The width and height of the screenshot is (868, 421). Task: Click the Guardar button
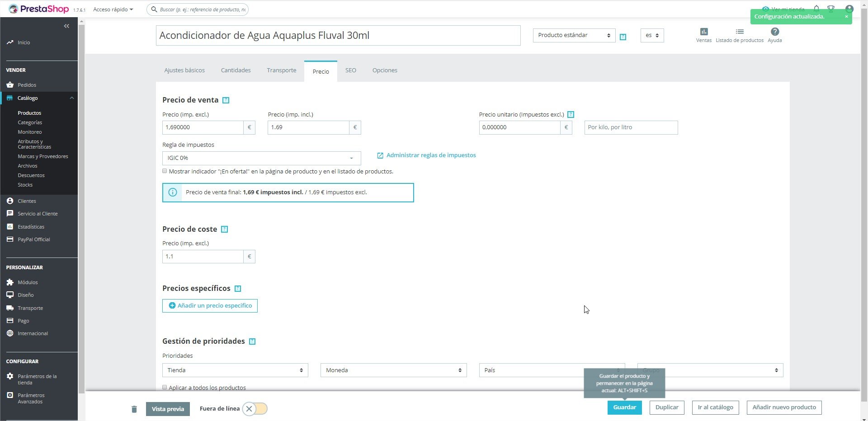coord(624,407)
